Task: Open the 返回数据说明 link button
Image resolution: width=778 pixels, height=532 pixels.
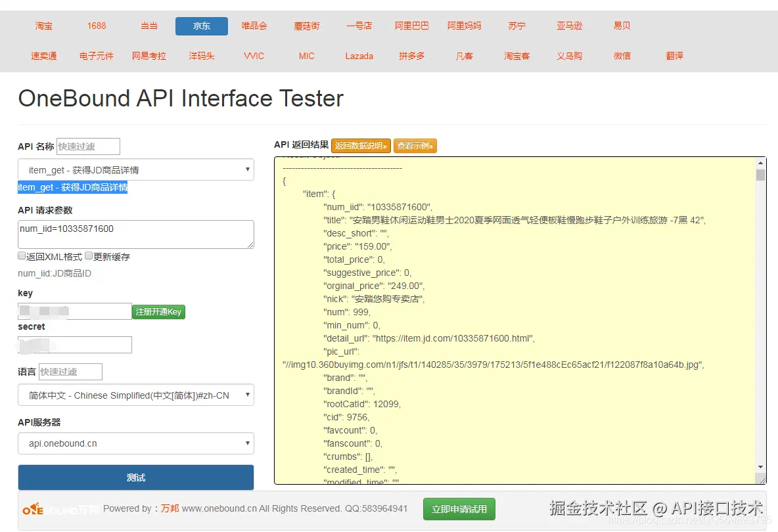Action: (x=361, y=146)
